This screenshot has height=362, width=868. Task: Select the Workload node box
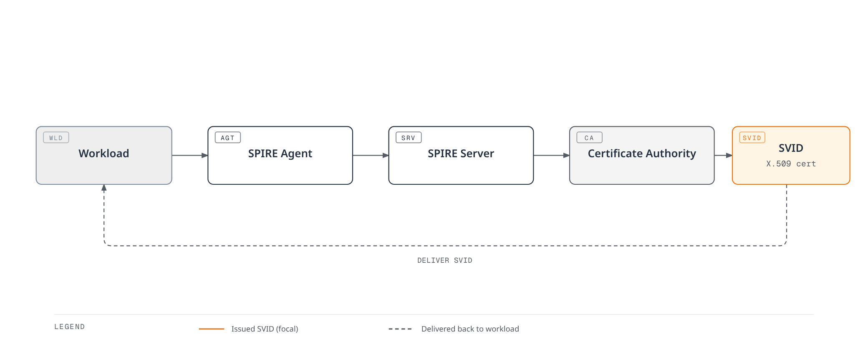click(104, 155)
